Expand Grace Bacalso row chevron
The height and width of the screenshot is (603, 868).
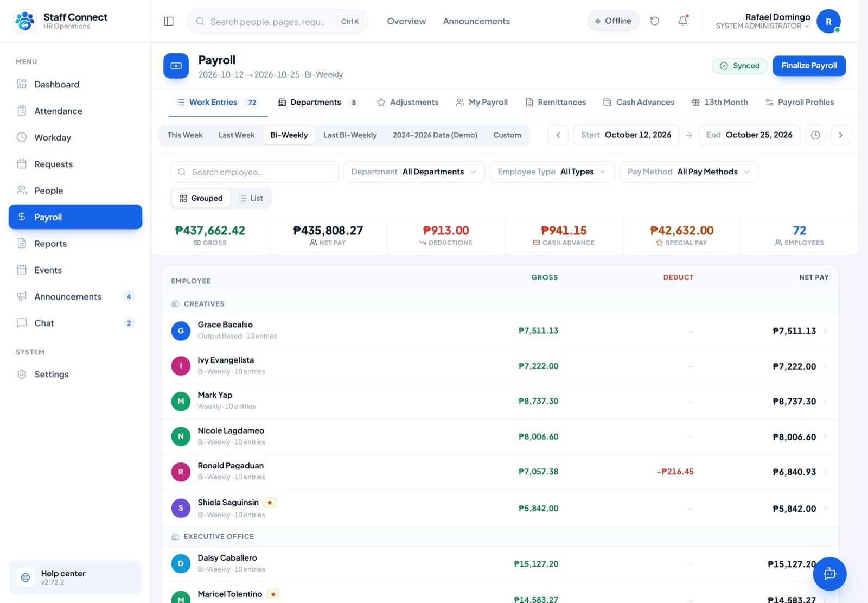pyautogui.click(x=825, y=331)
